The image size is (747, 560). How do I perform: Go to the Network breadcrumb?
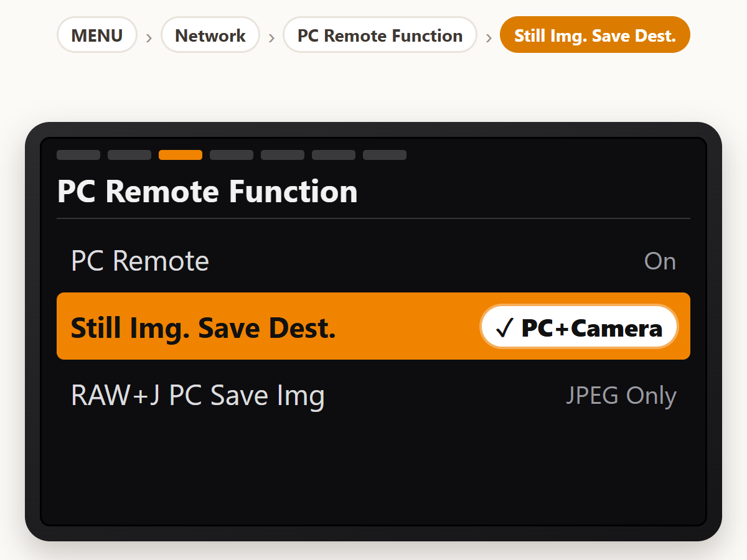tap(210, 35)
